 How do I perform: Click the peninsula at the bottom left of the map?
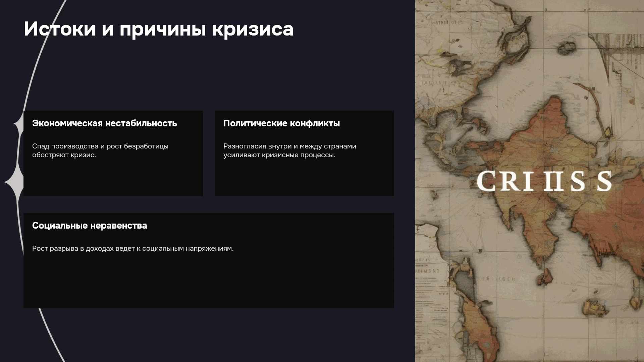click(x=476, y=322)
